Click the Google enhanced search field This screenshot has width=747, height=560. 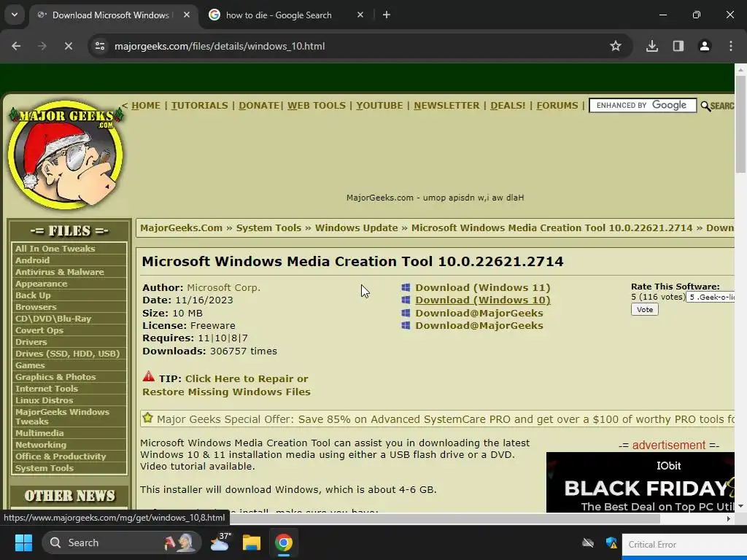643,105
